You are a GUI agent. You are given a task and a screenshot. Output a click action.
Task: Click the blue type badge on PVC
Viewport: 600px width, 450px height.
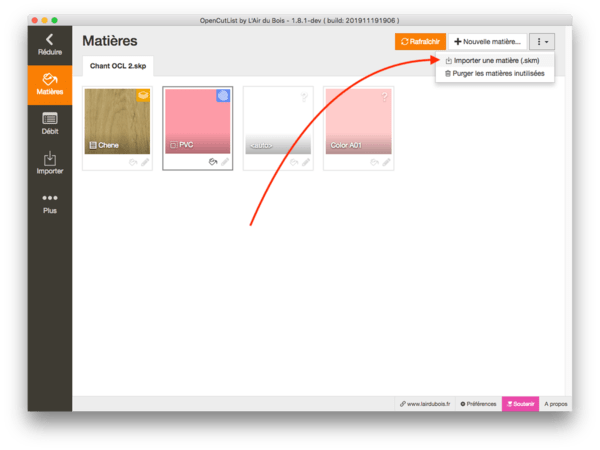tap(223, 96)
